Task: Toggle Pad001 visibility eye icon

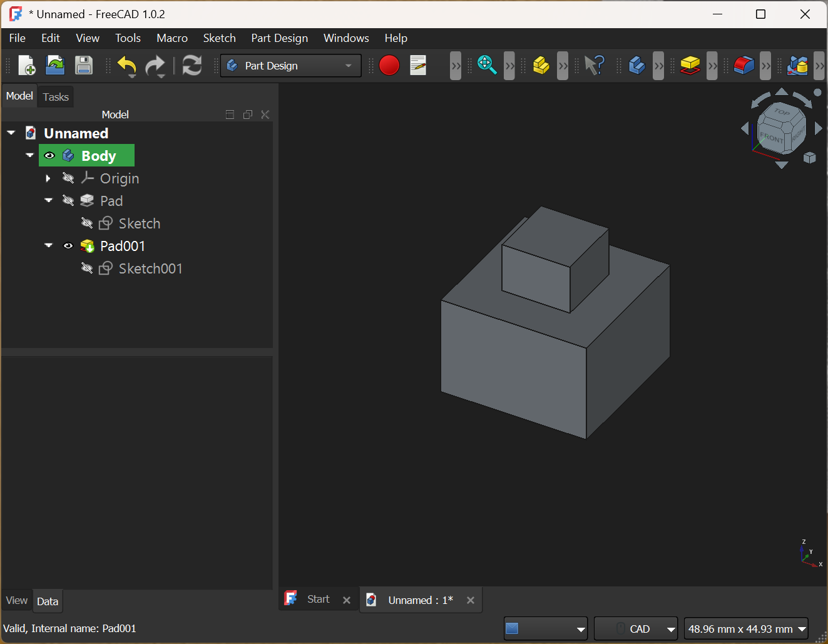Action: 68,245
